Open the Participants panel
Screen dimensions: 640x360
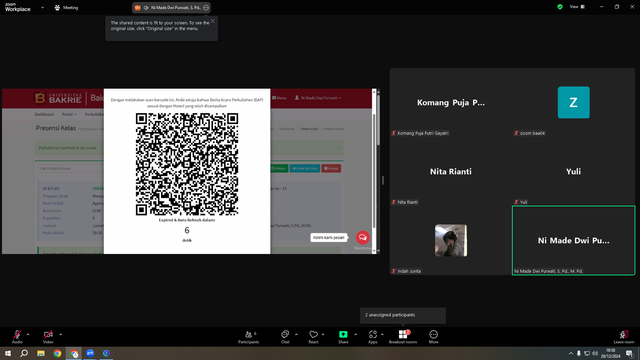(249, 337)
